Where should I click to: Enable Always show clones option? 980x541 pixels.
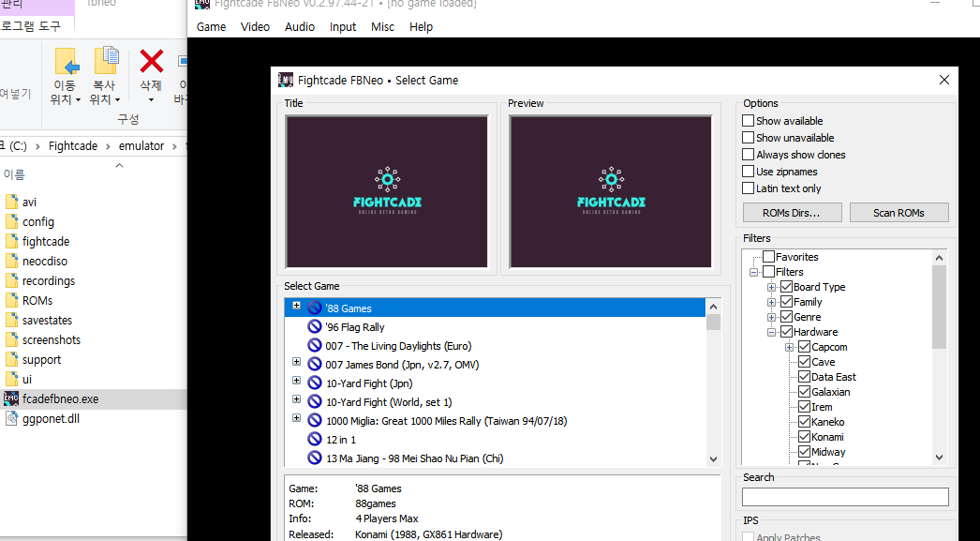[x=749, y=155]
